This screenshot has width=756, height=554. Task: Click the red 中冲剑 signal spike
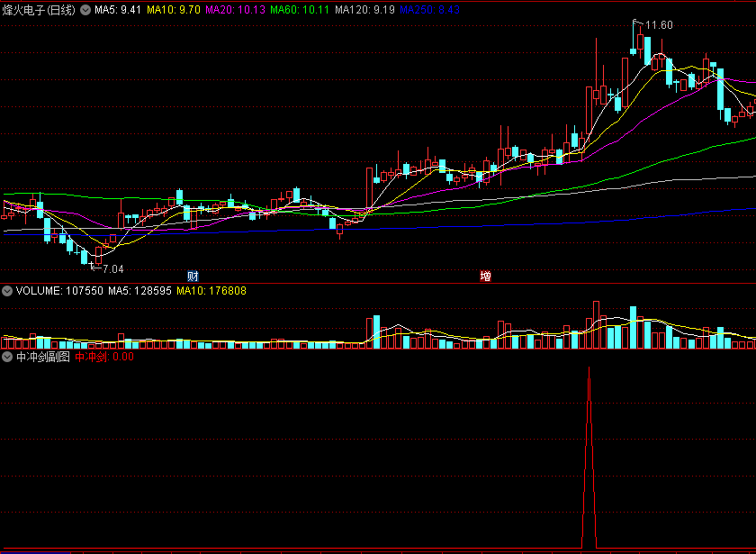pyautogui.click(x=589, y=458)
